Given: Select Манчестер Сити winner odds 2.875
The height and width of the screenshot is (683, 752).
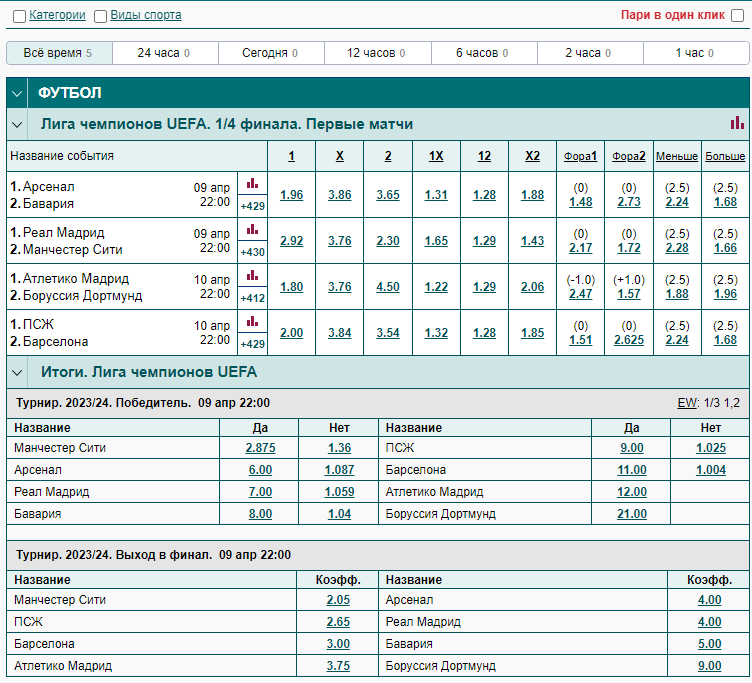Looking at the screenshot, I should click(x=260, y=448).
